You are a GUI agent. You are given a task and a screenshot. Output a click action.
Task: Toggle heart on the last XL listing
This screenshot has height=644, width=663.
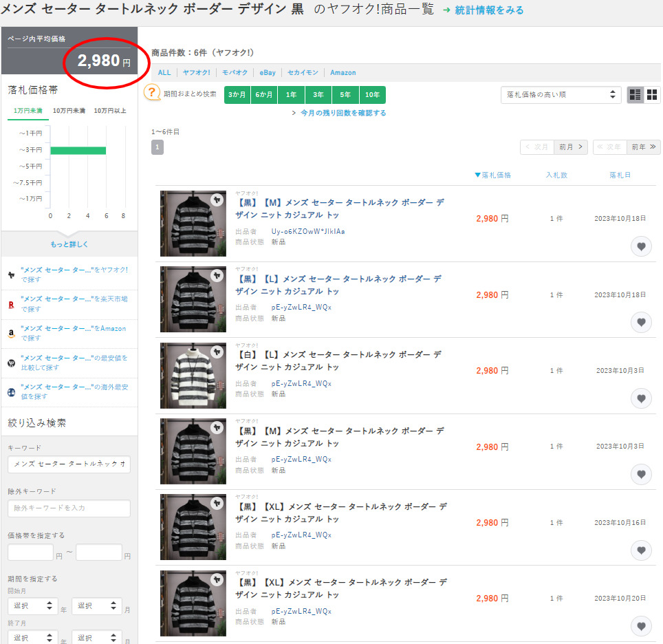coord(641,625)
